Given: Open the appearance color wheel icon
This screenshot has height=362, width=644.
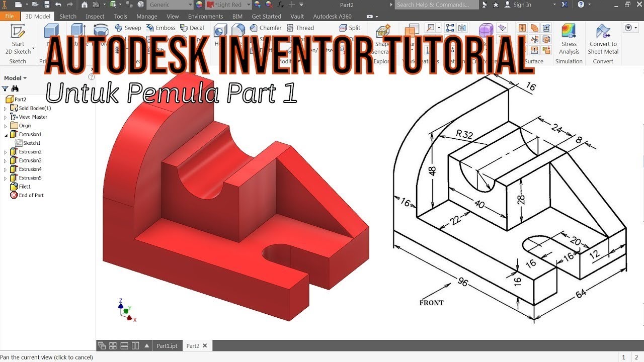Looking at the screenshot, I should [199, 5].
